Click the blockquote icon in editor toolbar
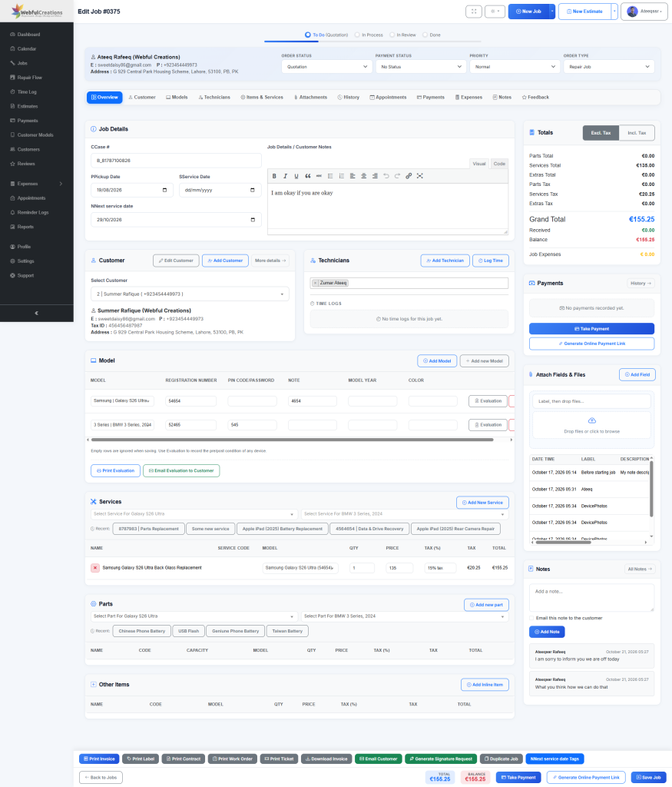Image resolution: width=672 pixels, height=787 pixels. [x=308, y=176]
